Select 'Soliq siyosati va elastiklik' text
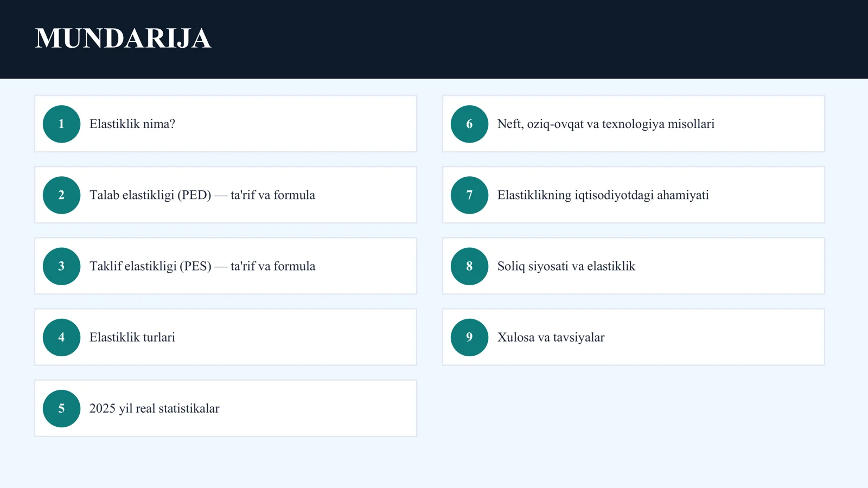Viewport: 868px width, 488px height. (566, 266)
